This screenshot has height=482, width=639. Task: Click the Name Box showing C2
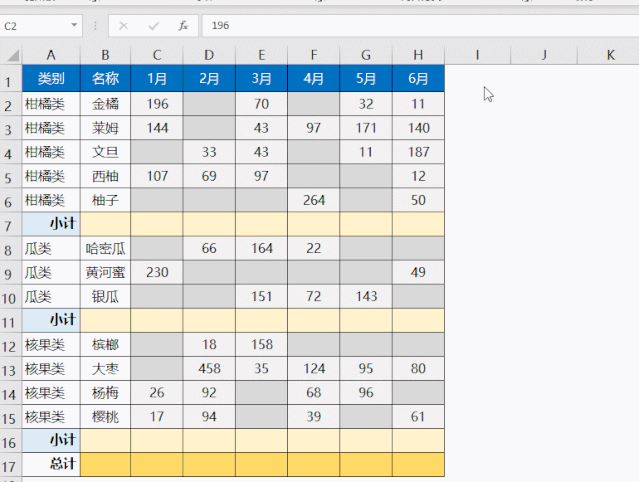point(35,25)
